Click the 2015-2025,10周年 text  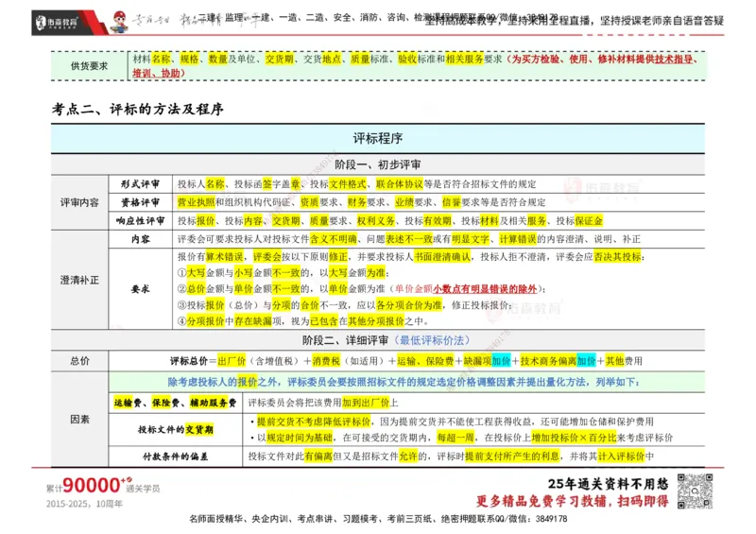(84, 504)
